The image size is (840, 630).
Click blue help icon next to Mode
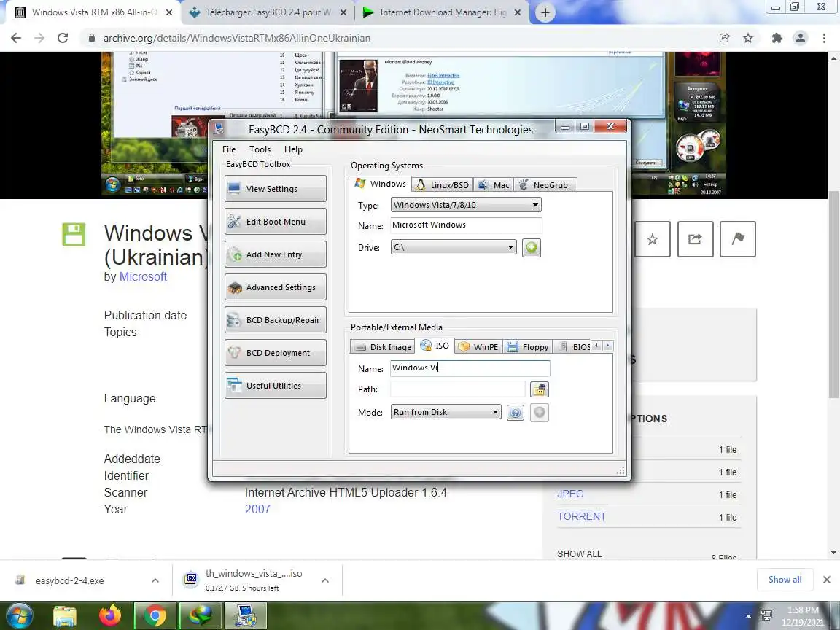[516, 413]
